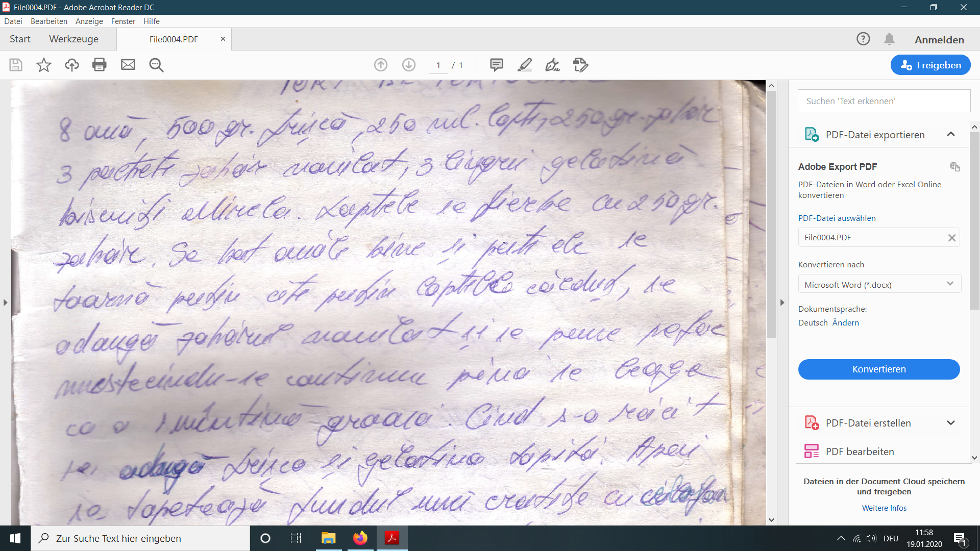The height and width of the screenshot is (551, 980).
Task: Click the taskbar clock and date
Action: coord(924,539)
